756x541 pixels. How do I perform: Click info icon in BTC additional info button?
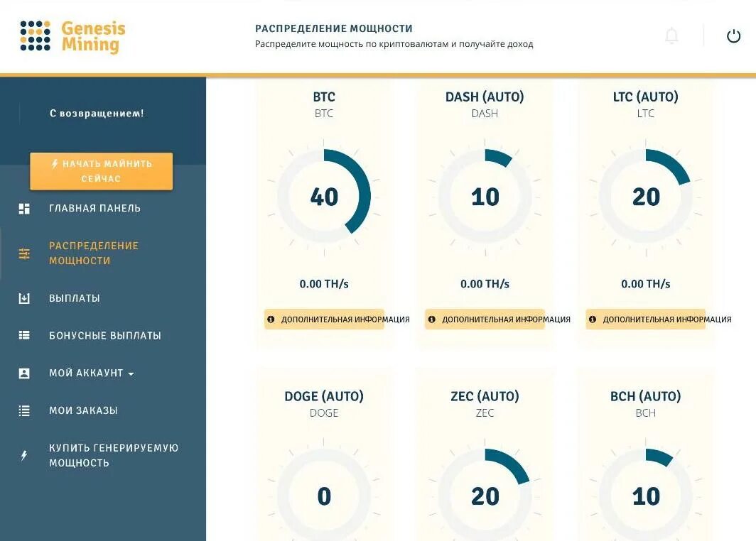271,319
